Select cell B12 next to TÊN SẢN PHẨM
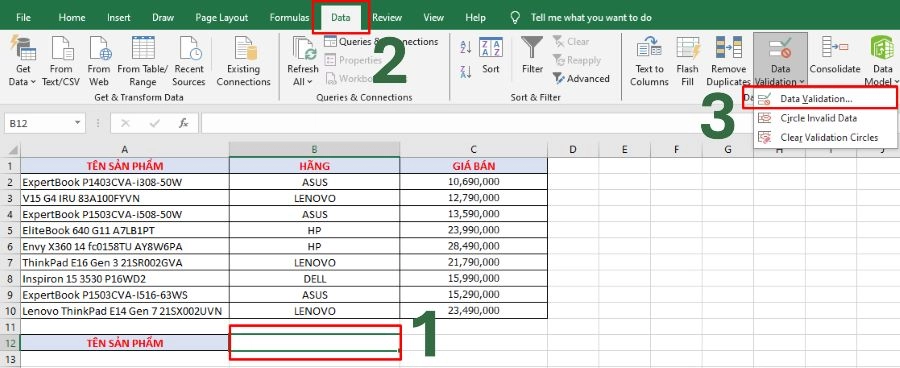This screenshot has height=368, width=900. 315,343
